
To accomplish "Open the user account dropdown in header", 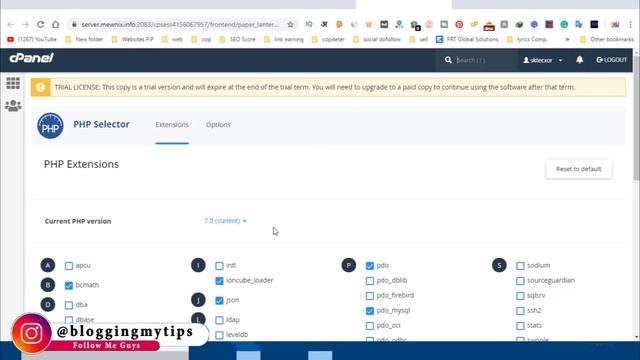I will tap(543, 60).
